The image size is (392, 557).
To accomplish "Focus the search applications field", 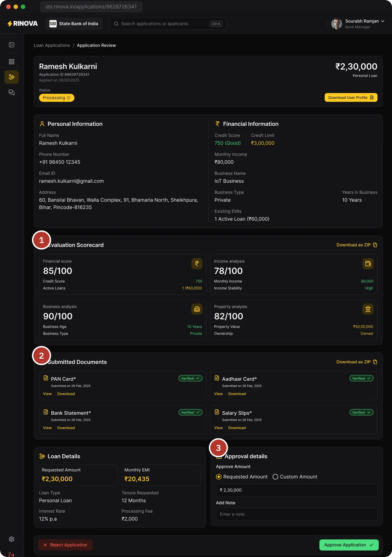I will 168,24.
